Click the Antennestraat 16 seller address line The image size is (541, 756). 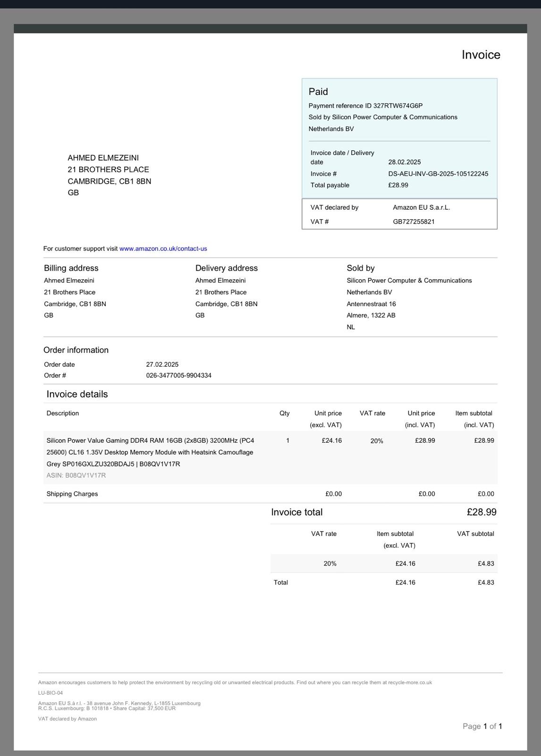tap(371, 304)
